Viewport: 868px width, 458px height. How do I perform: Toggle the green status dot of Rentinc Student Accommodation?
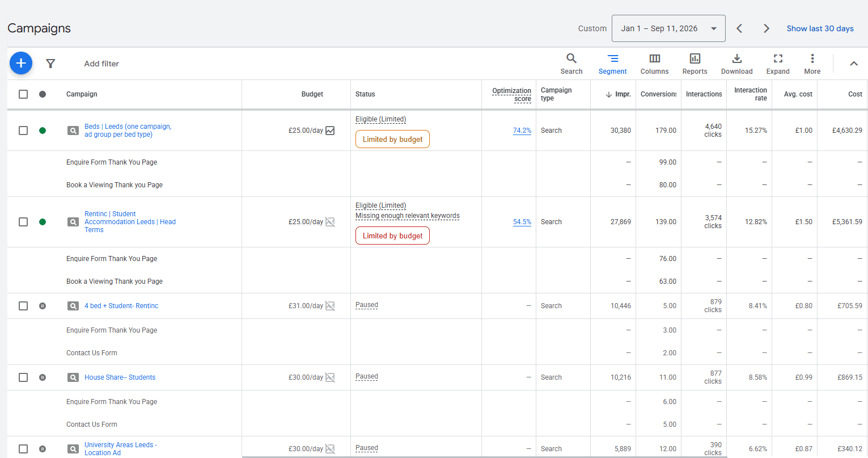click(x=43, y=222)
